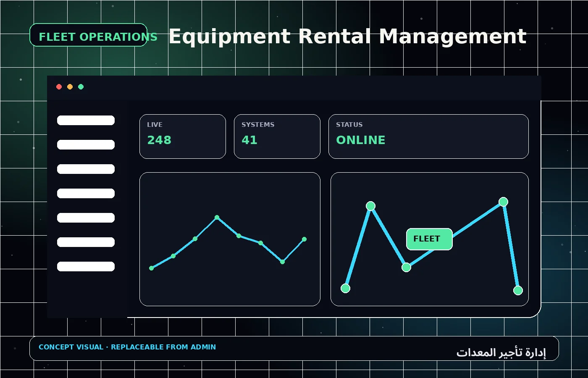Select the Equipment Rental Management title
This screenshot has width=588, height=378.
[347, 37]
